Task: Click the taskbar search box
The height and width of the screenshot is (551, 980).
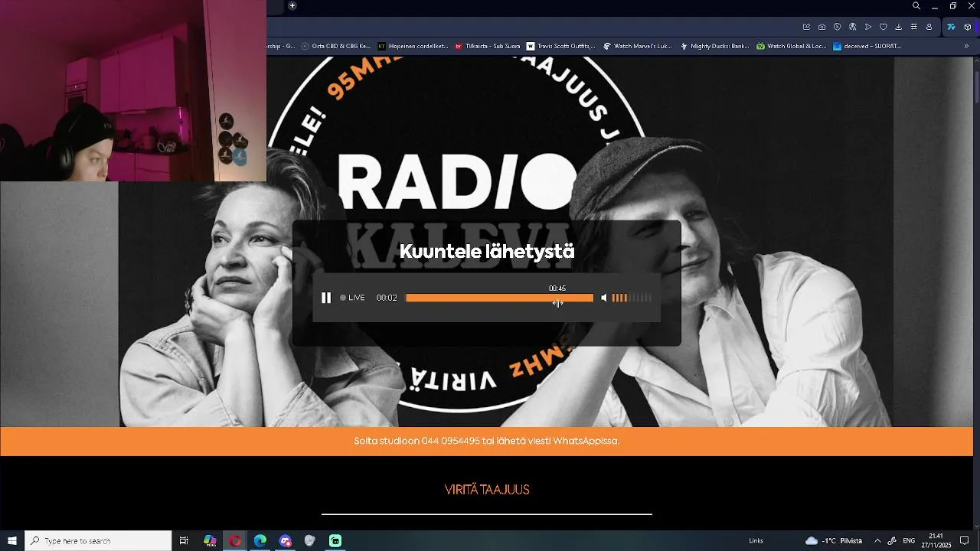Action: [x=98, y=540]
